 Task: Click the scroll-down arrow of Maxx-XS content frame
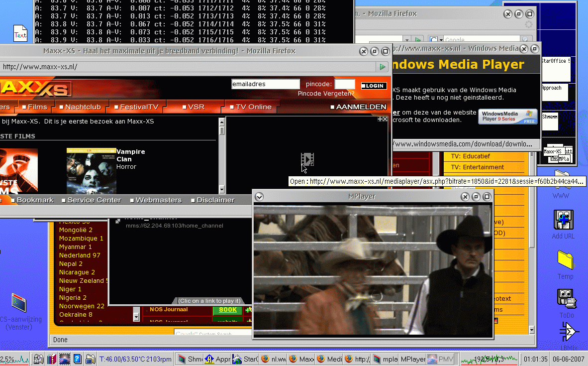pos(222,190)
